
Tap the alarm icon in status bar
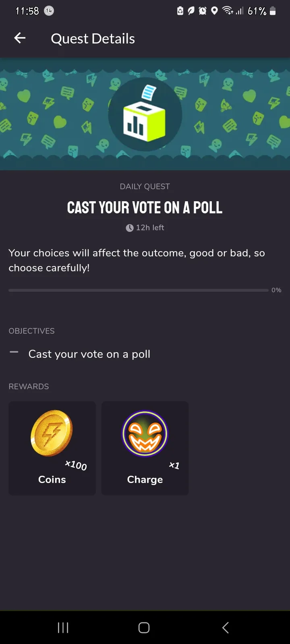tap(203, 11)
